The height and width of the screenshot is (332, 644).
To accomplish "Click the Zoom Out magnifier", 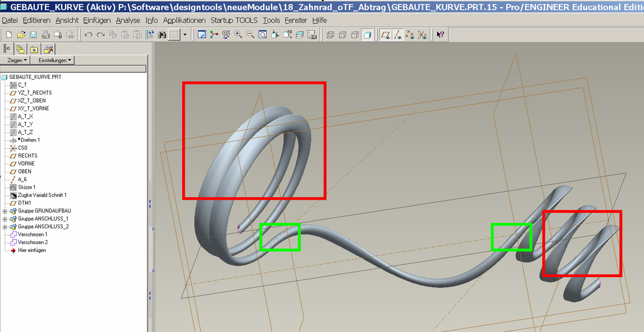I will (250, 35).
